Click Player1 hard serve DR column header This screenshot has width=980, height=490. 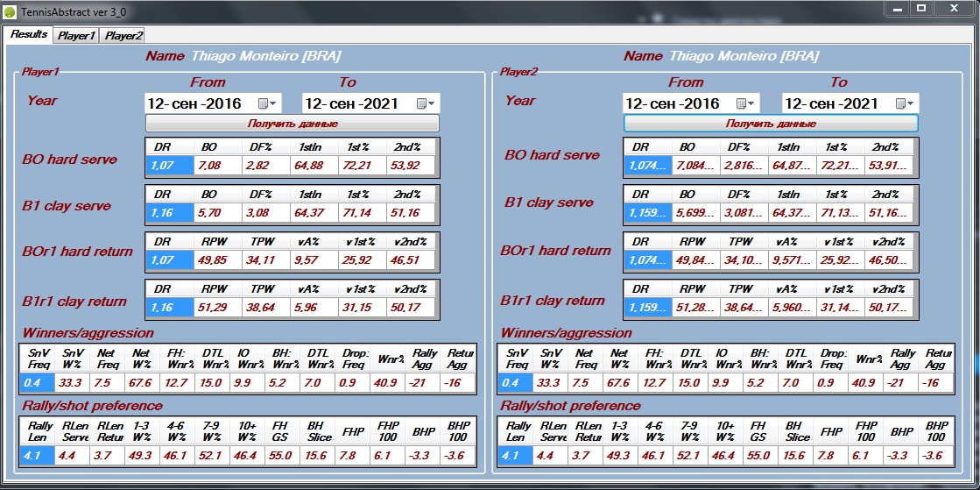pos(169,147)
